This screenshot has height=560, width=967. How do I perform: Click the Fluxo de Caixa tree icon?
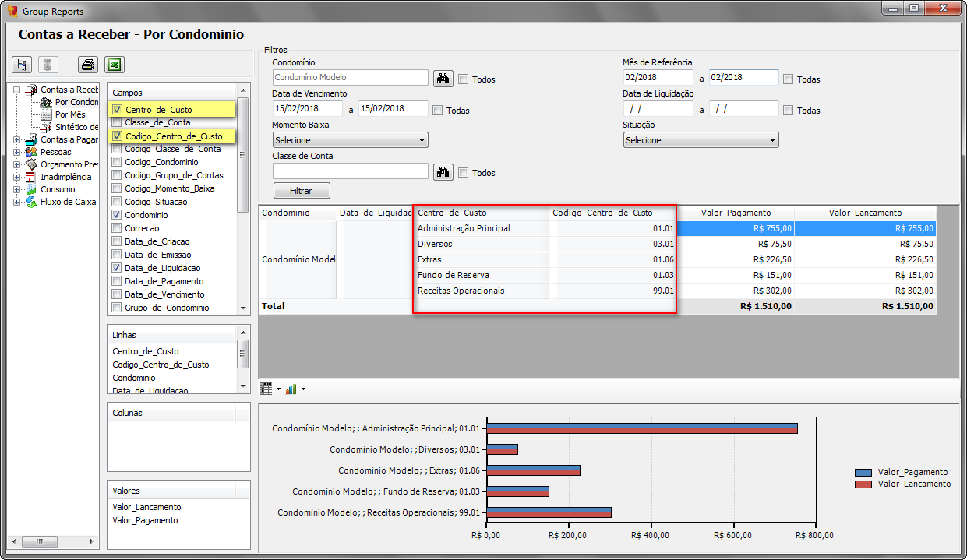[x=31, y=202]
